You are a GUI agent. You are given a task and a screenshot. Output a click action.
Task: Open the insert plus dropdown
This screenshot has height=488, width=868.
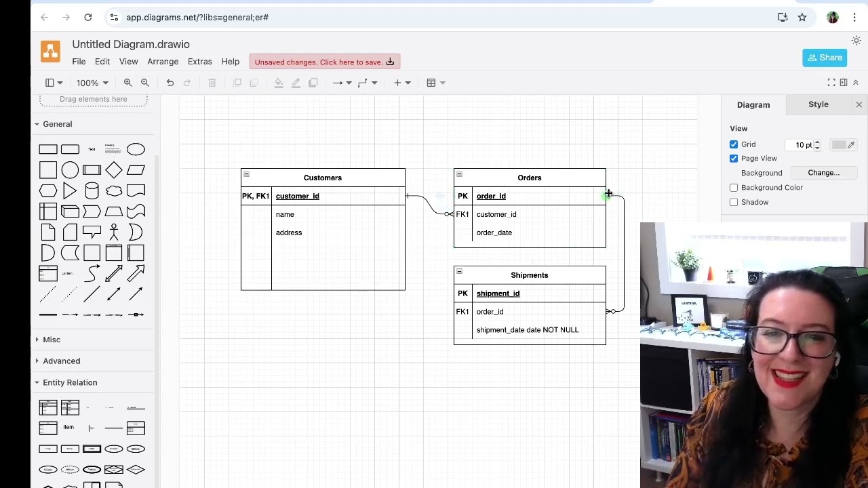(x=402, y=83)
